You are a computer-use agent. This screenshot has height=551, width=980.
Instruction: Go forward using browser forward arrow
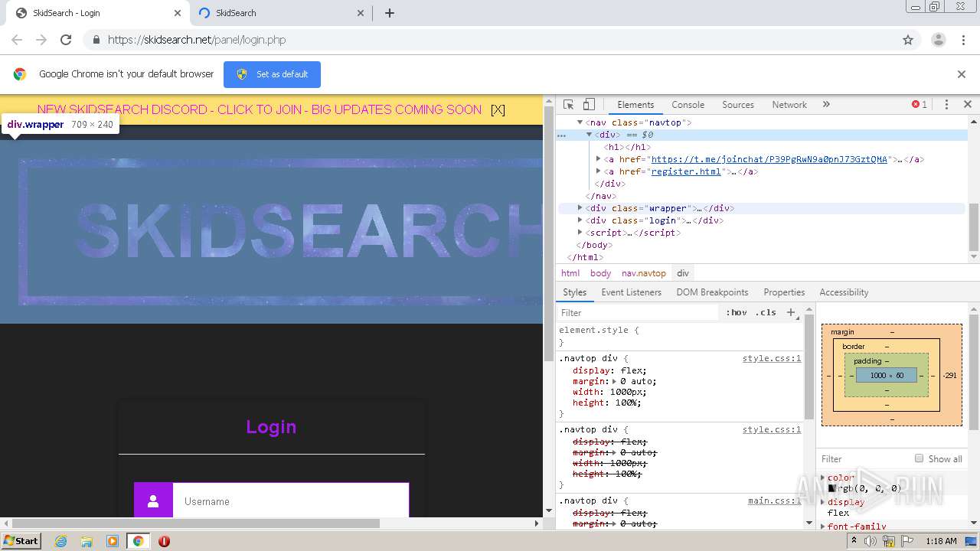coord(41,40)
